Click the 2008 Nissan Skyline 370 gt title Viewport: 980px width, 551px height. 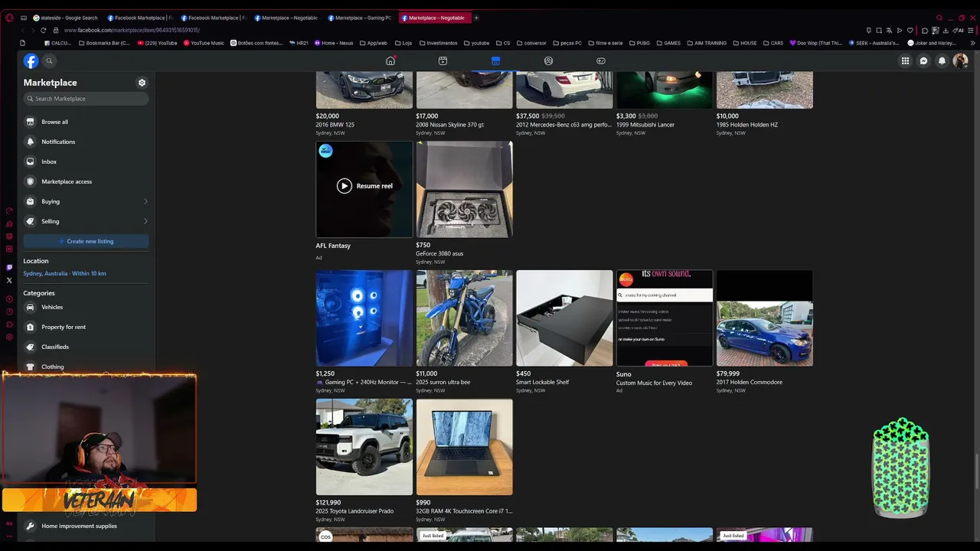(449, 125)
